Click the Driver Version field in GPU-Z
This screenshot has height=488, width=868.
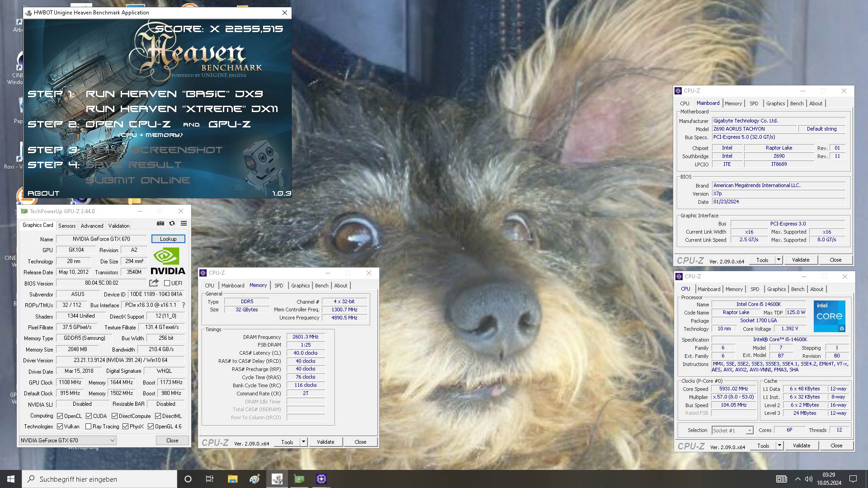[x=120, y=360]
